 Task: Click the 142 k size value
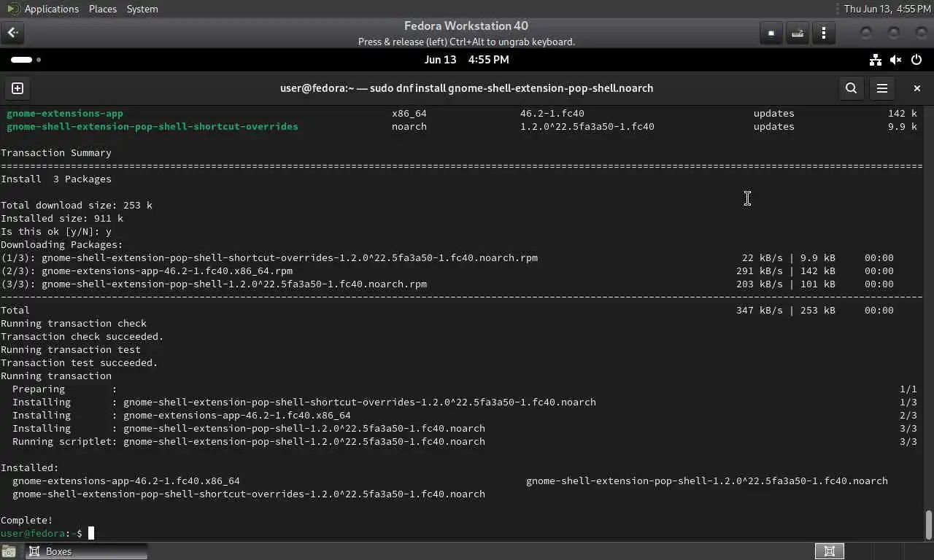tap(903, 113)
